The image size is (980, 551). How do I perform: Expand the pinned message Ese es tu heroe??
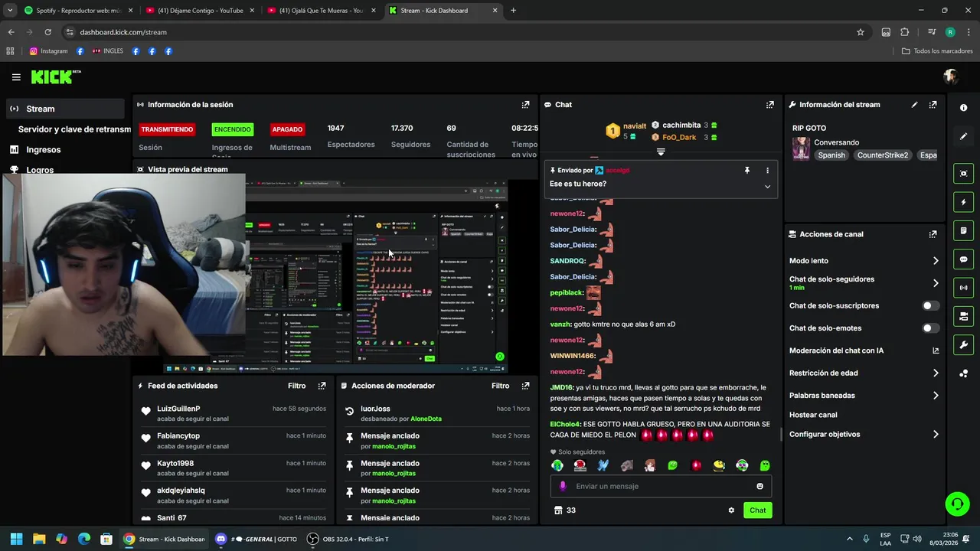(x=767, y=186)
